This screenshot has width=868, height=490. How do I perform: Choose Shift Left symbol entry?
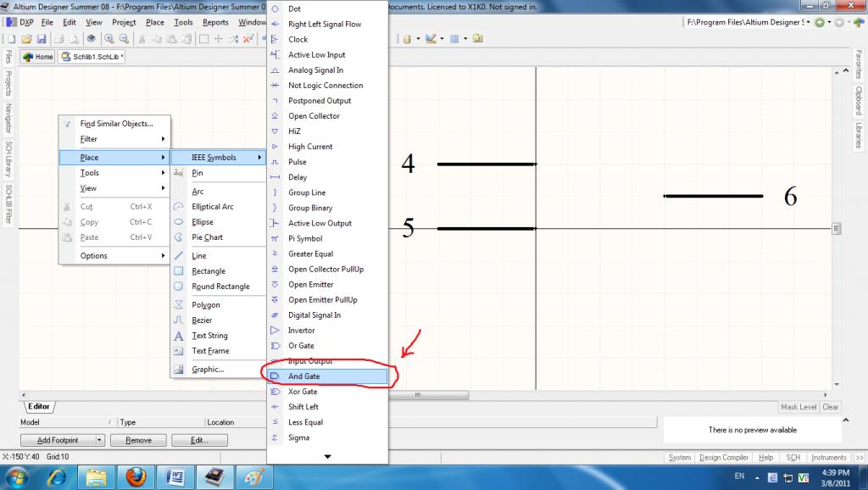pyautogui.click(x=326, y=406)
